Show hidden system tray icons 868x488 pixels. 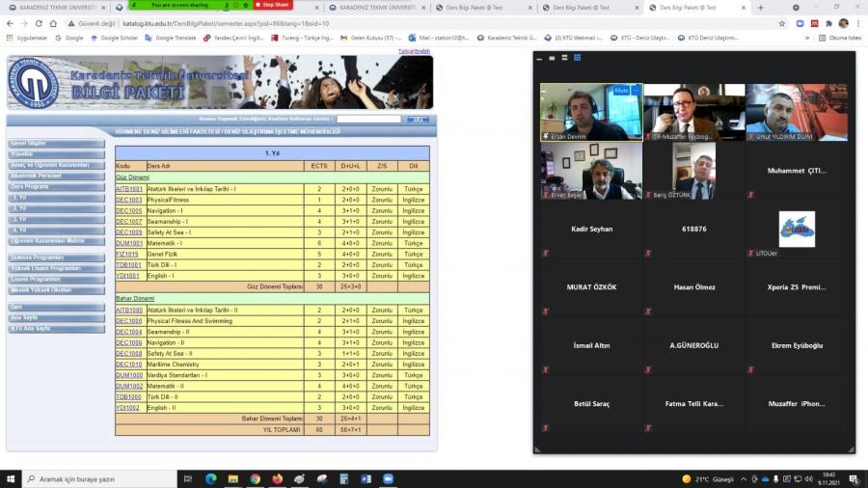coord(745,478)
